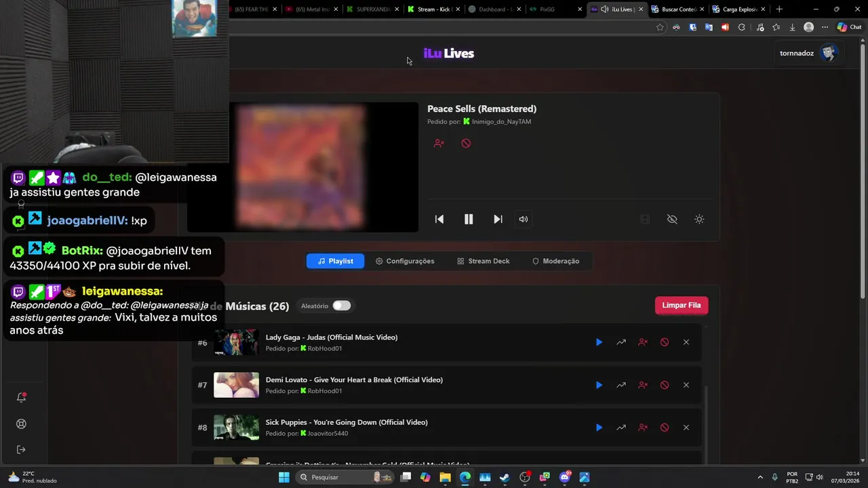Click the Demi Lovato video thumbnail
Screen dimensions: 868x488
point(236,385)
